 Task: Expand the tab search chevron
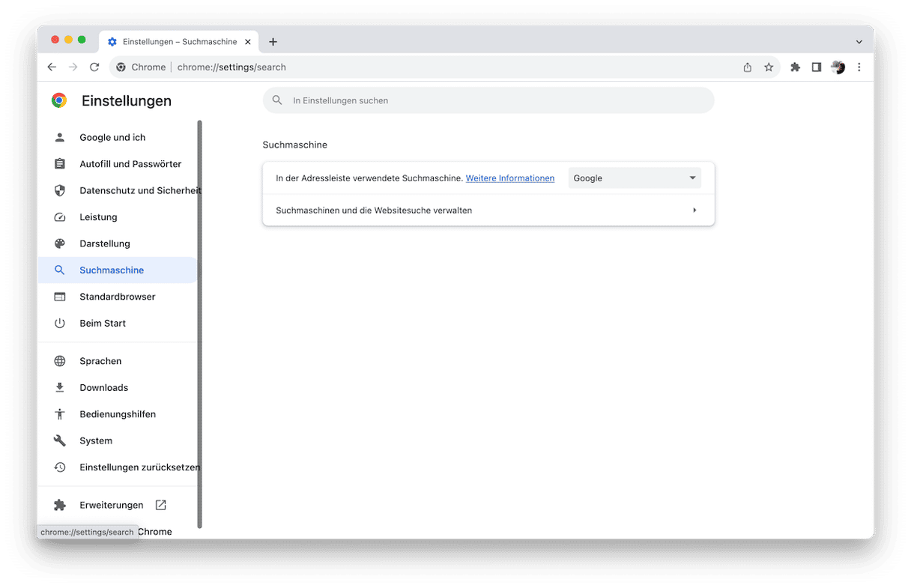point(859,42)
